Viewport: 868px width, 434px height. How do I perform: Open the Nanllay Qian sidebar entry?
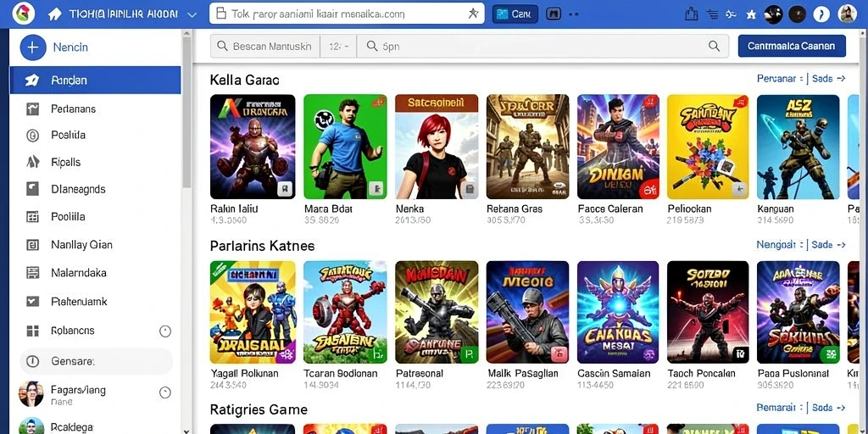tap(95, 244)
